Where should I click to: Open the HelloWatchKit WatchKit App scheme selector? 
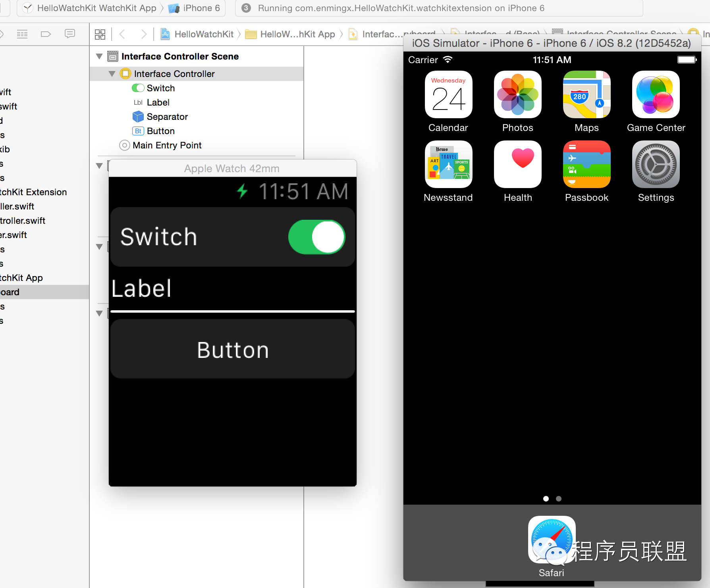[x=90, y=8]
